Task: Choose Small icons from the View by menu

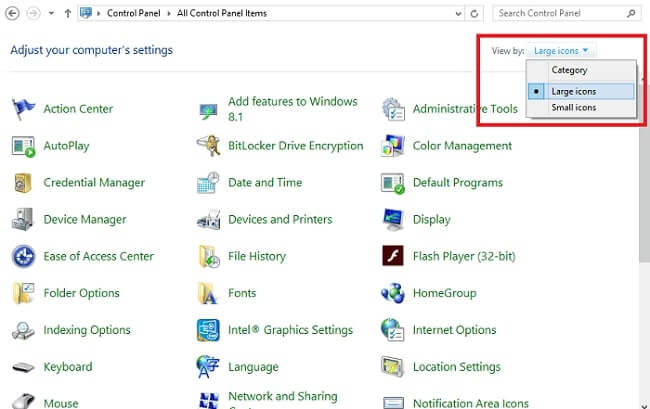Action: (573, 107)
